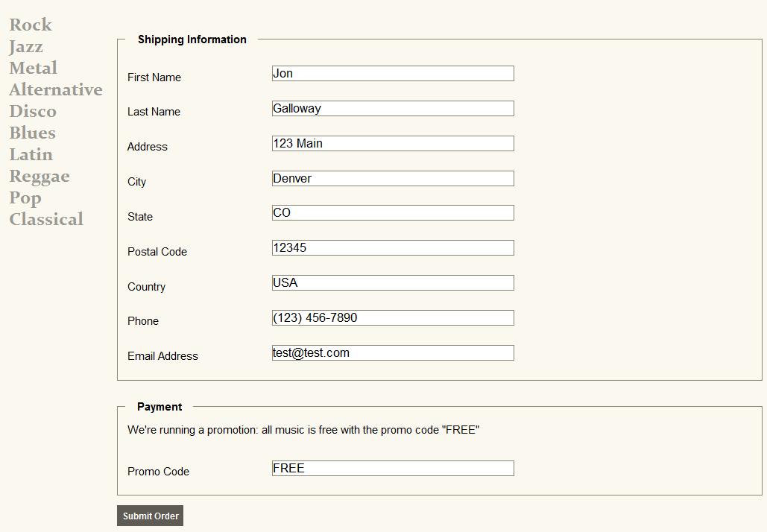
Task: Browse the Jazz genre
Action: coord(26,47)
